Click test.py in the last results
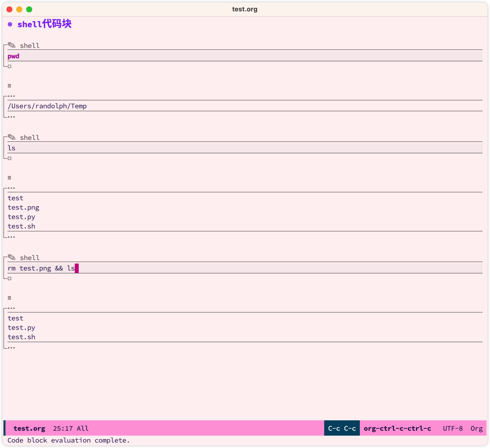The image size is (490, 448). (x=22, y=328)
